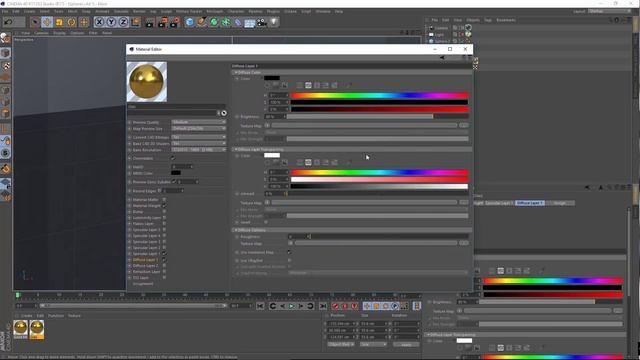The image size is (640, 360).
Task: Toggle the Z axis lock
Action: click(x=123, y=22)
